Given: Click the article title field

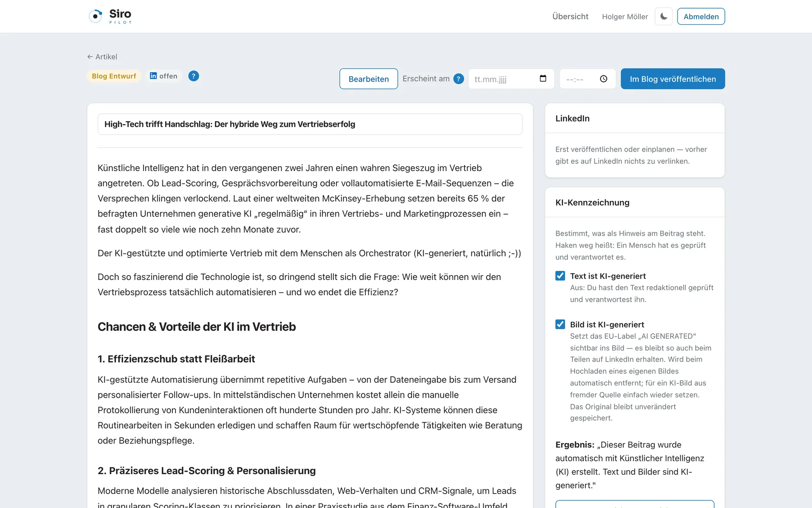Looking at the screenshot, I should [x=310, y=124].
